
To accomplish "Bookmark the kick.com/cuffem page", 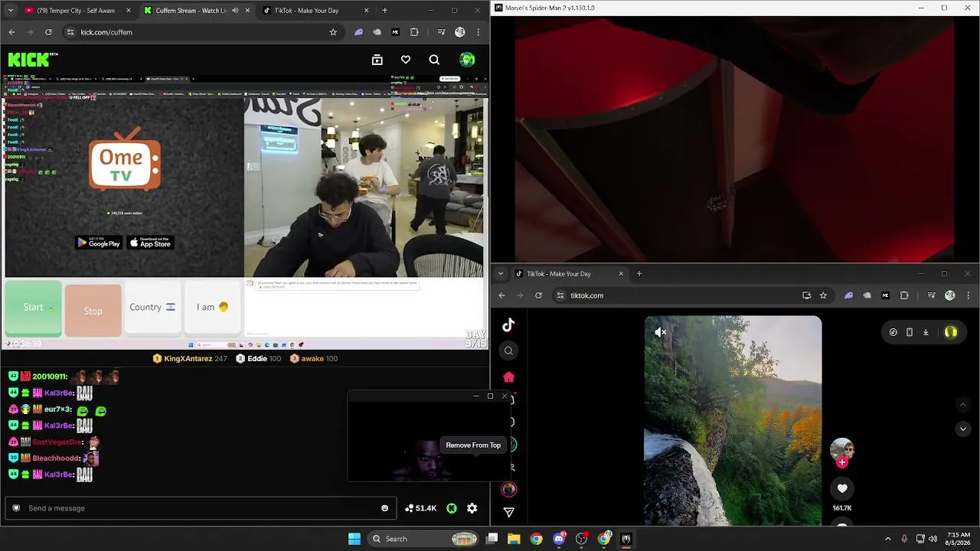I will [x=333, y=32].
